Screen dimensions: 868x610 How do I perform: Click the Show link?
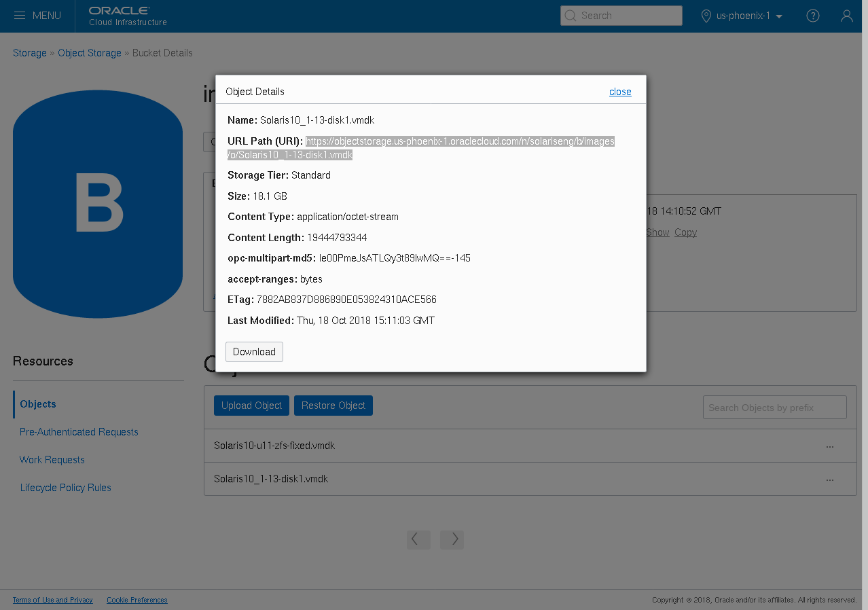coord(657,232)
